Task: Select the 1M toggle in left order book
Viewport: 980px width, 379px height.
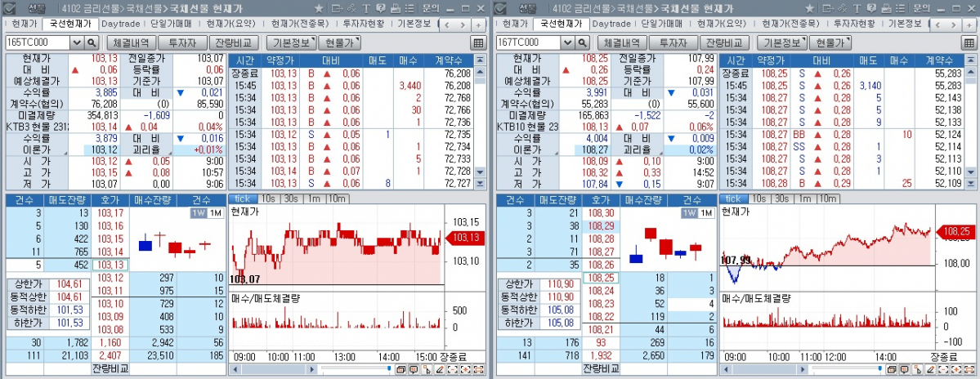Action: pos(214,213)
